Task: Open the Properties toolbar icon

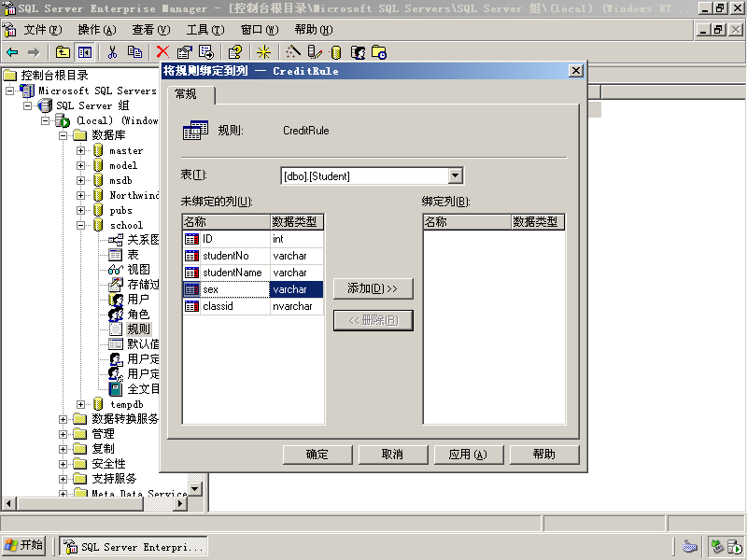Action: click(184, 52)
